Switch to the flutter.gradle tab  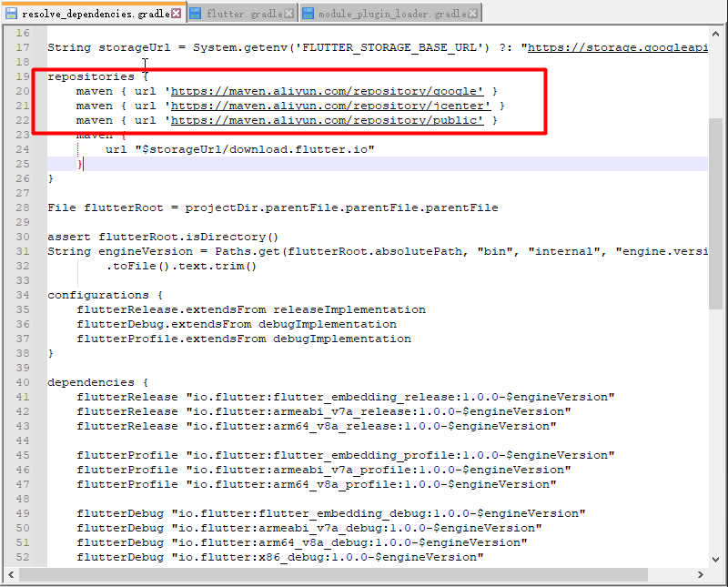pyautogui.click(x=243, y=14)
